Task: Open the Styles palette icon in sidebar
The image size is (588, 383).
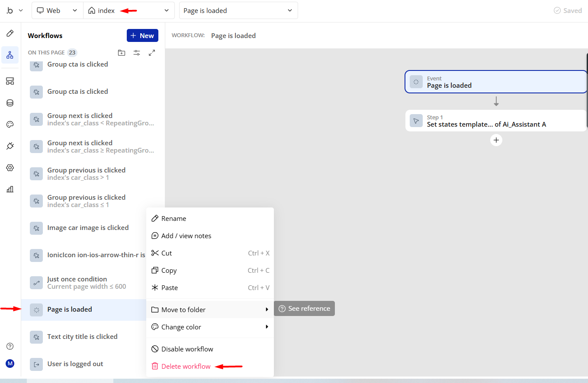Action: click(10, 124)
